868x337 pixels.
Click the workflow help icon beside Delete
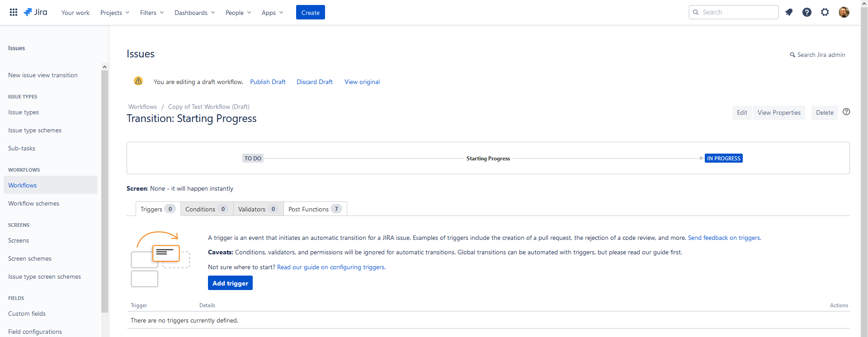[846, 112]
